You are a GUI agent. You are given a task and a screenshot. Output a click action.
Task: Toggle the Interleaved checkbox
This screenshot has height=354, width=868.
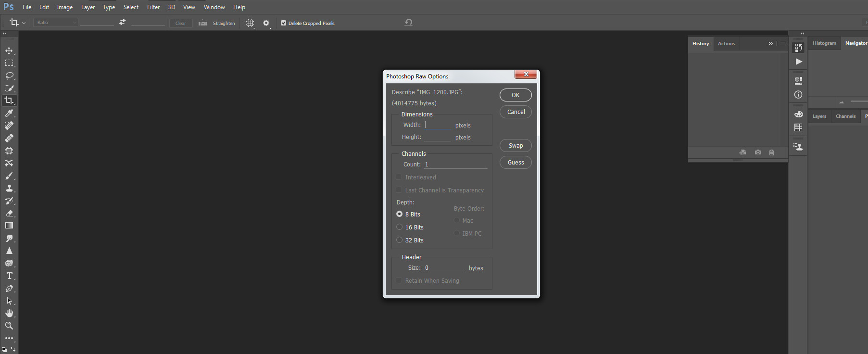coord(399,177)
